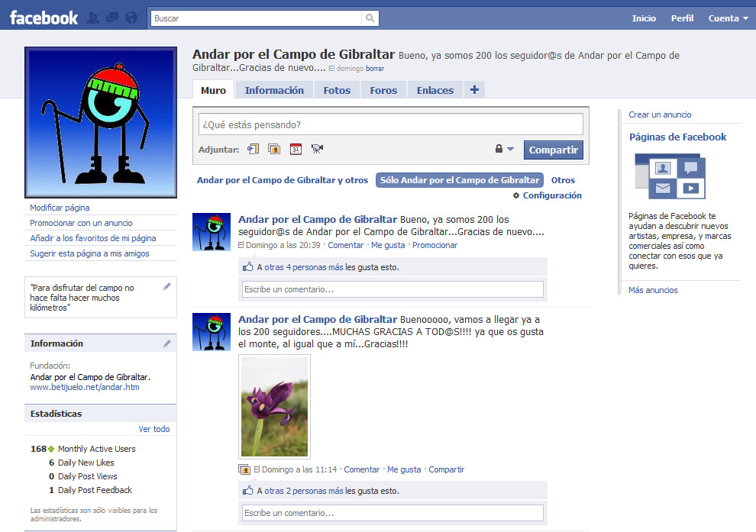Select the Otros wall filter

(x=563, y=180)
